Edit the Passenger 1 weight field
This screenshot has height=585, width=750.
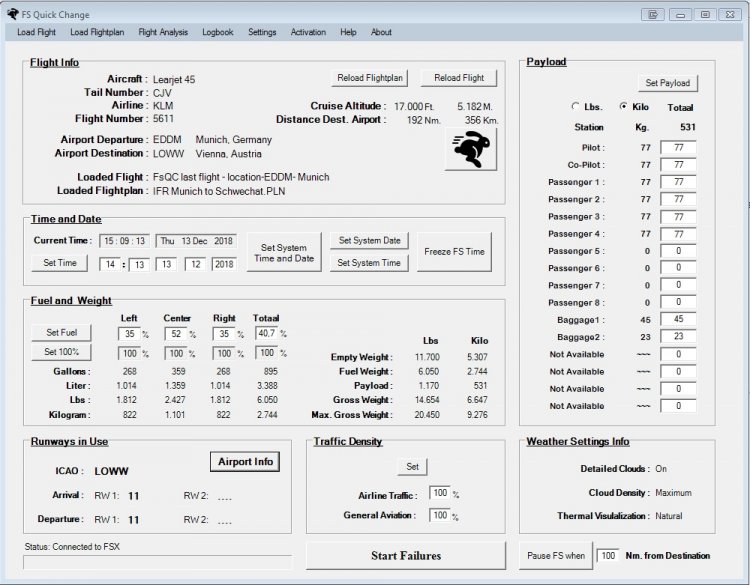click(x=678, y=182)
